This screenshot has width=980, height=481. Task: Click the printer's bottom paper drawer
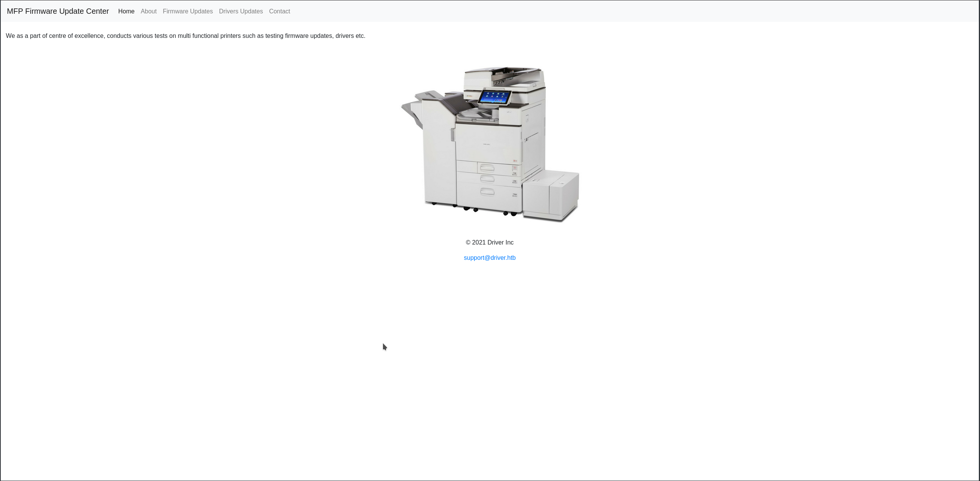coord(487,192)
